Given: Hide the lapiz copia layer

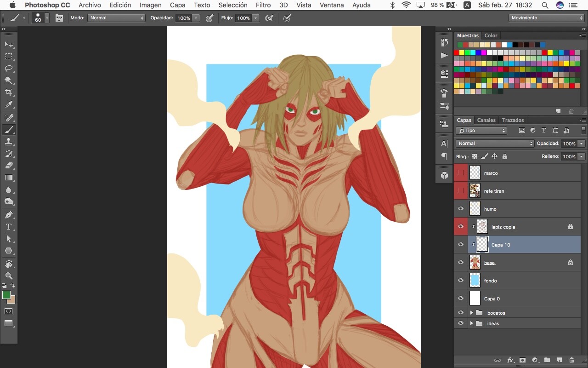Looking at the screenshot, I should click(x=461, y=227).
